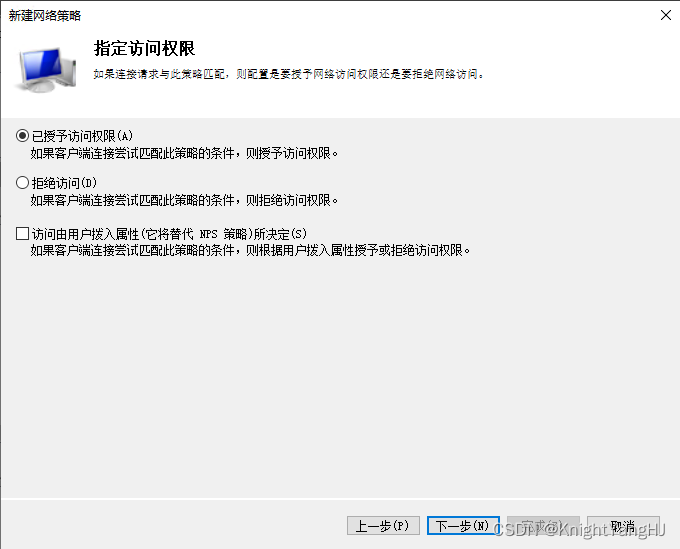Go back with 上一步(P) button
Screen dimensions: 680x549
pos(383,526)
